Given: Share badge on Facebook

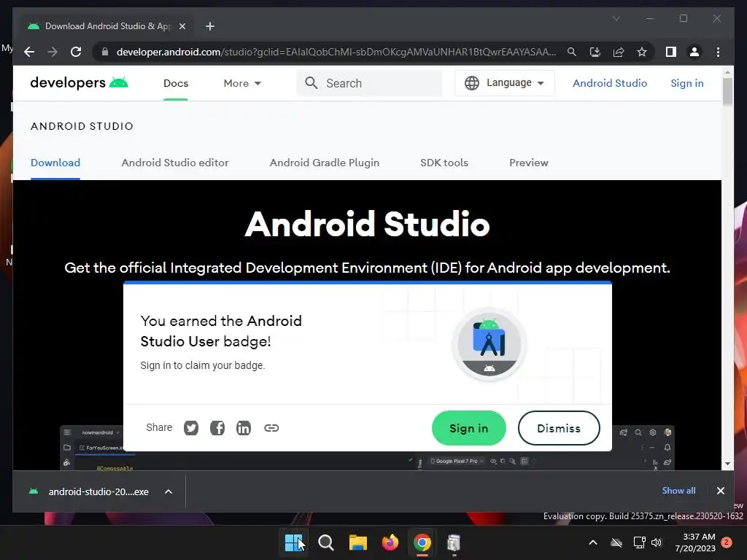Looking at the screenshot, I should (x=217, y=427).
